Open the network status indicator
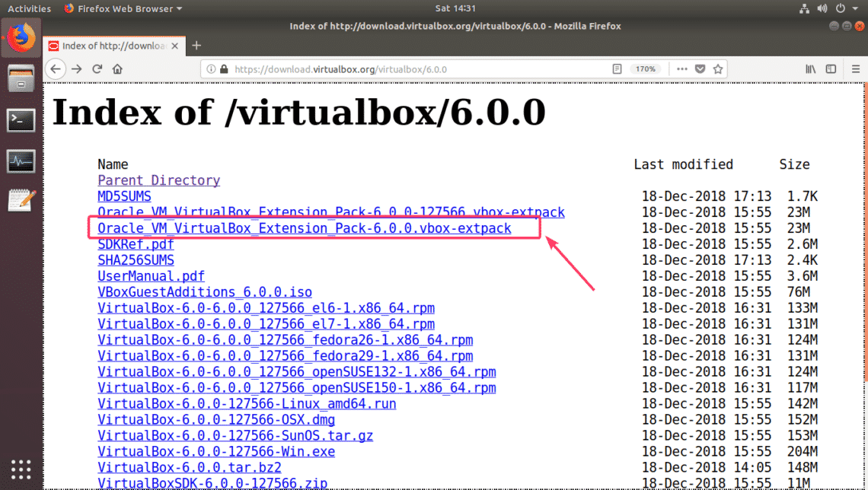 (x=804, y=8)
